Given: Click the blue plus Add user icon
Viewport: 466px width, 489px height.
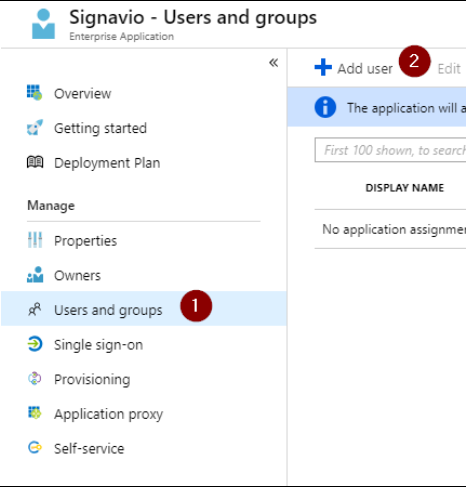Looking at the screenshot, I should coord(323,67).
